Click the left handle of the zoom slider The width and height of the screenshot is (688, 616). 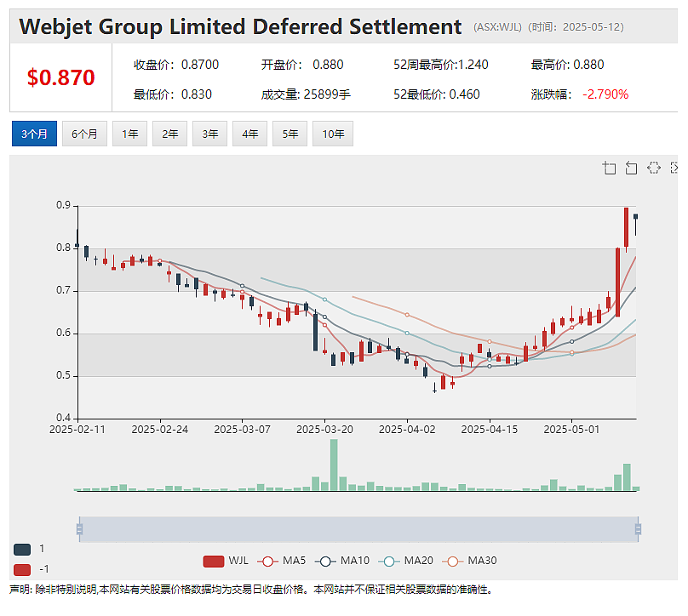tap(79, 529)
